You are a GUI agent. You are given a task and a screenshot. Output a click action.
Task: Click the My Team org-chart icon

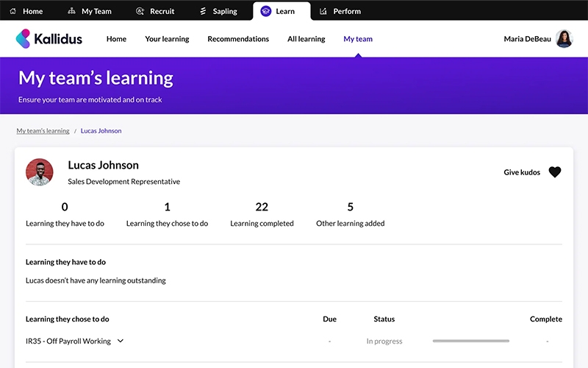(x=71, y=11)
